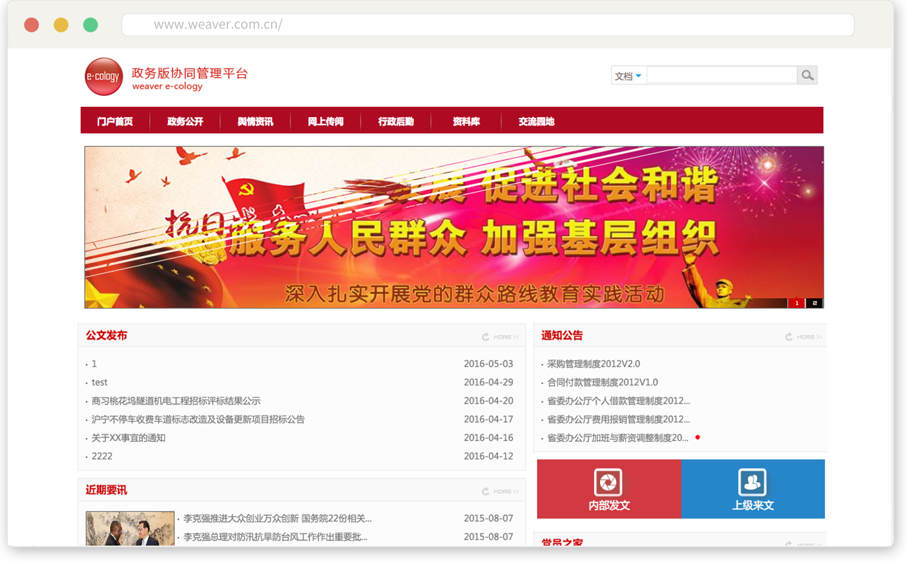Expand the 文档 search type dropdown
The width and height of the screenshot is (924, 567).
click(x=628, y=76)
